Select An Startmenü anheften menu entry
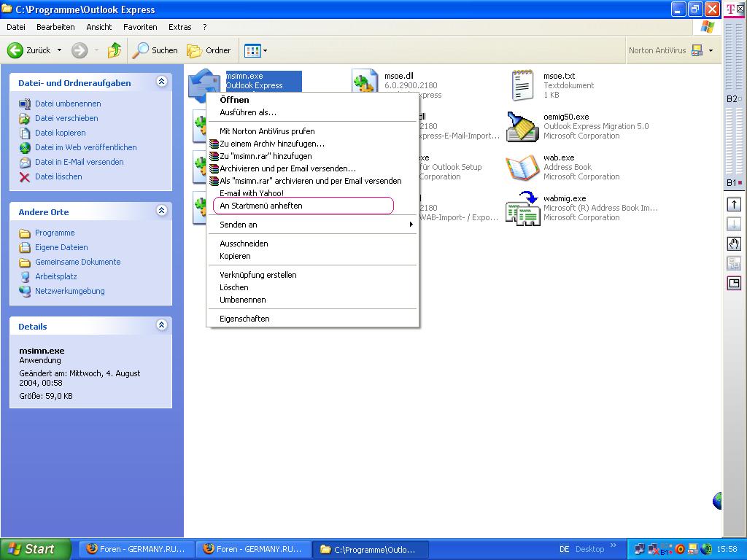This screenshot has width=747, height=560. coord(261,206)
